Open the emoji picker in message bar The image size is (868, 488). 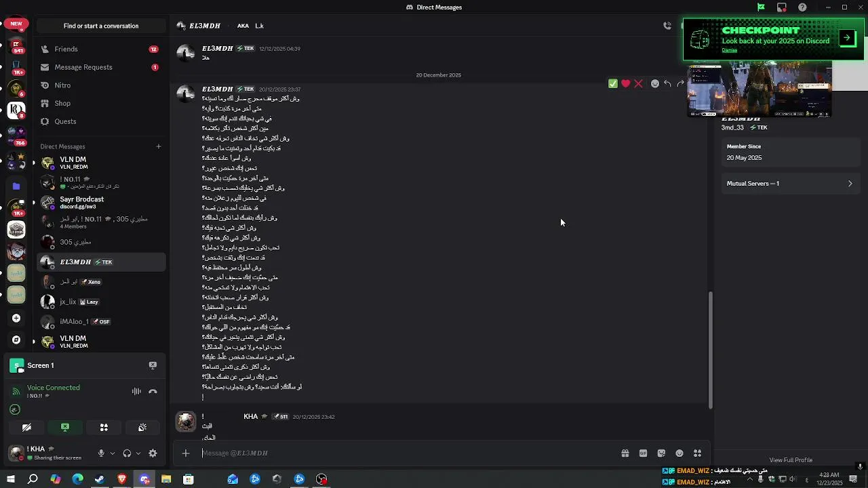click(x=679, y=453)
